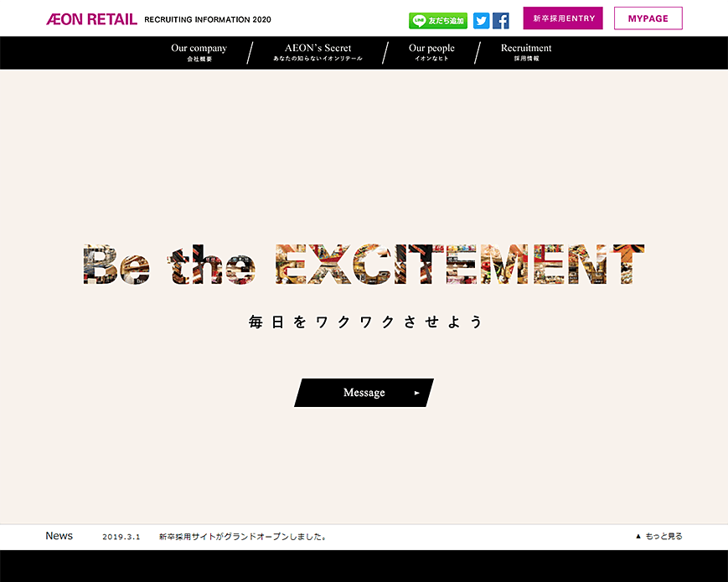Viewport: 728px width, 582px height.
Task: Click the arrow icon inside the Message button
Action: click(416, 392)
